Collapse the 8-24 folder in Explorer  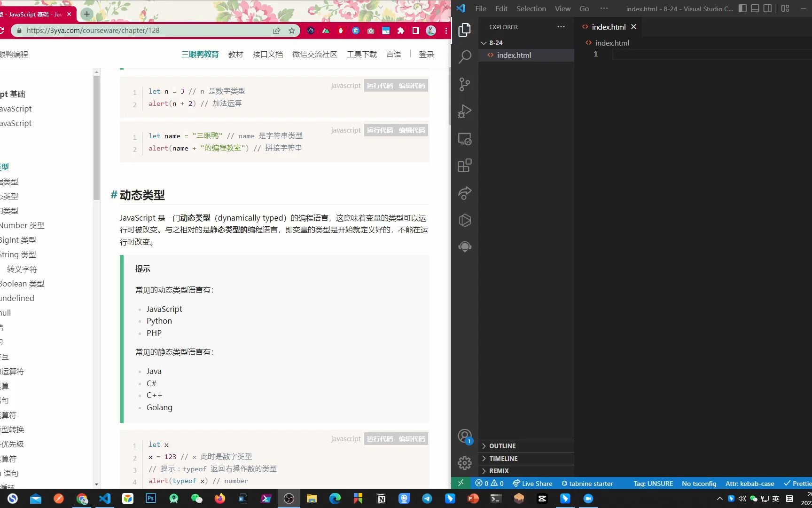tap(484, 43)
